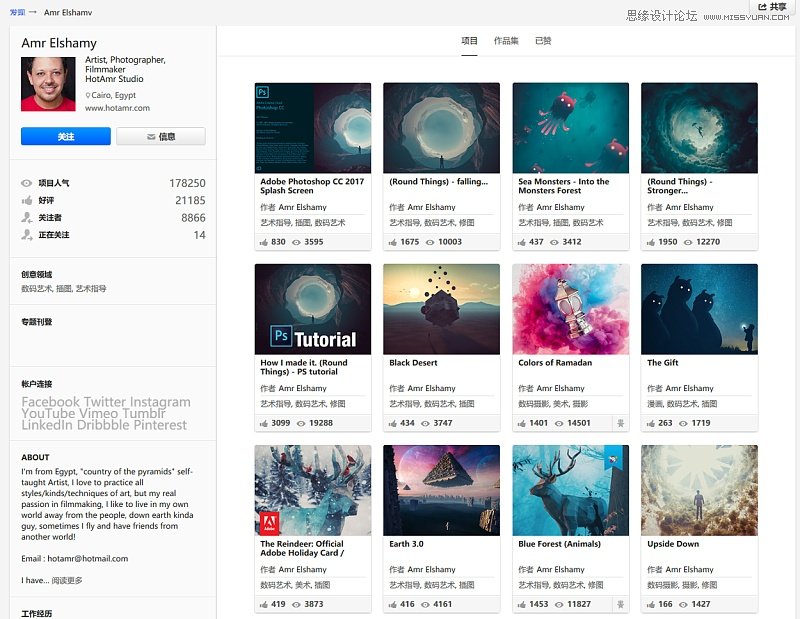This screenshot has width=800, height=619.
Task: Click the thumbs-up icon next to 好评
Action: click(x=26, y=203)
